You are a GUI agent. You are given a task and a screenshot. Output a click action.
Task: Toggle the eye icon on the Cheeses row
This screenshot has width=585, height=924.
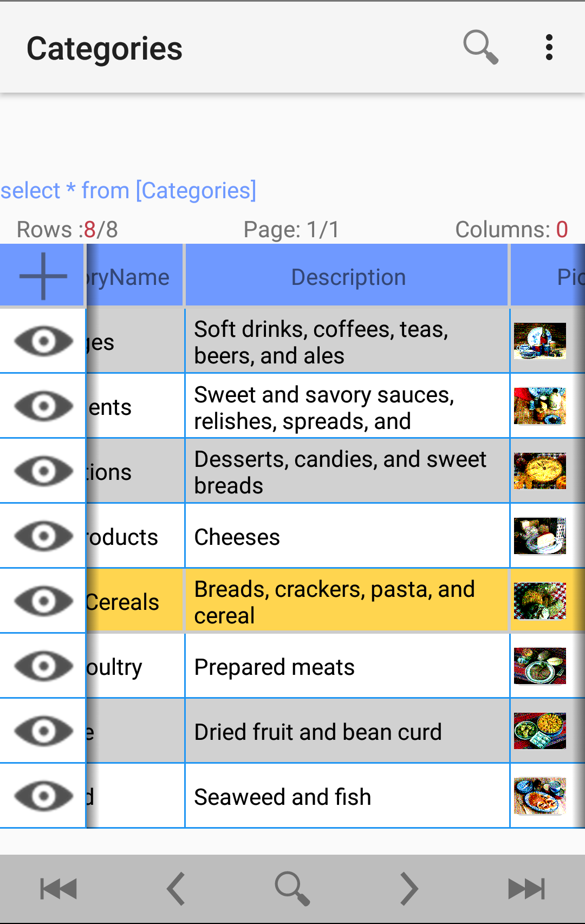point(43,536)
